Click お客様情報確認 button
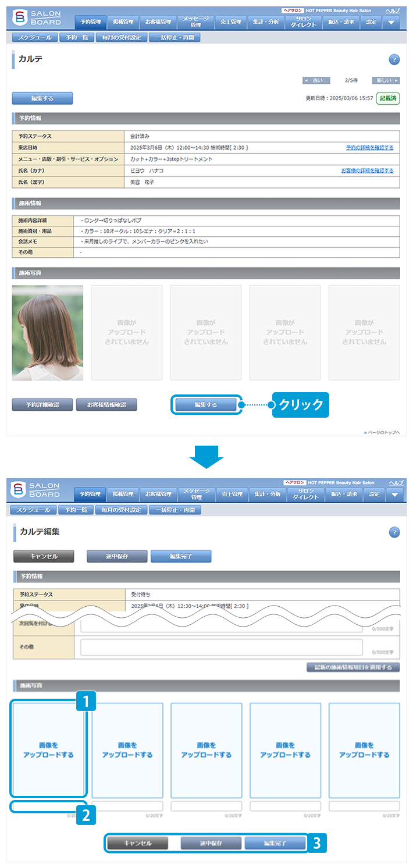 click(x=106, y=405)
